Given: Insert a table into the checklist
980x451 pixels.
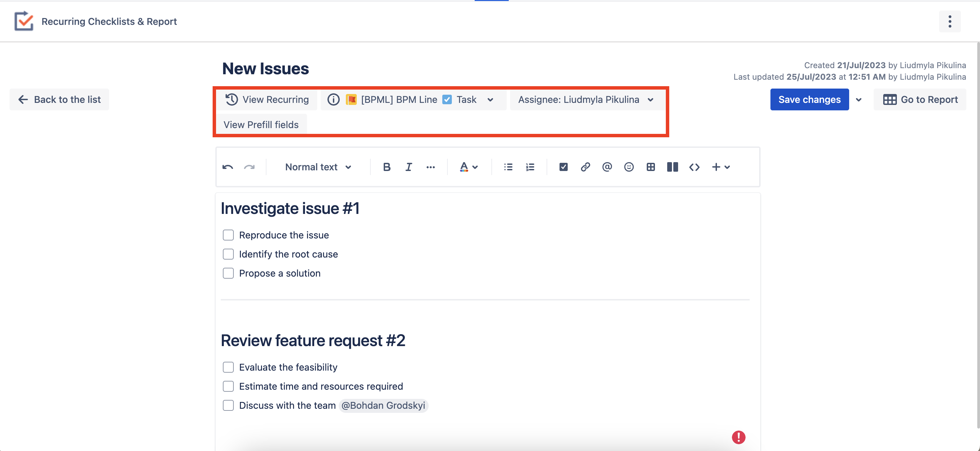Looking at the screenshot, I should 650,167.
